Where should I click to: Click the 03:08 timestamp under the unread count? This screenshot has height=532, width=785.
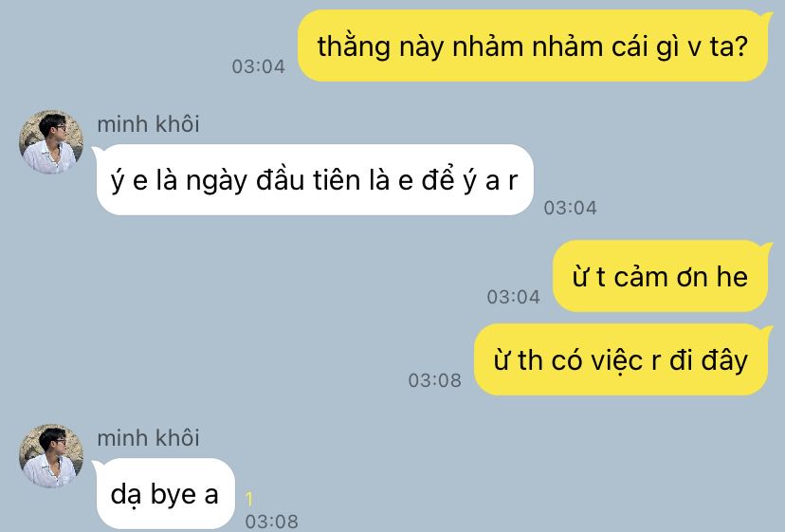click(x=272, y=522)
